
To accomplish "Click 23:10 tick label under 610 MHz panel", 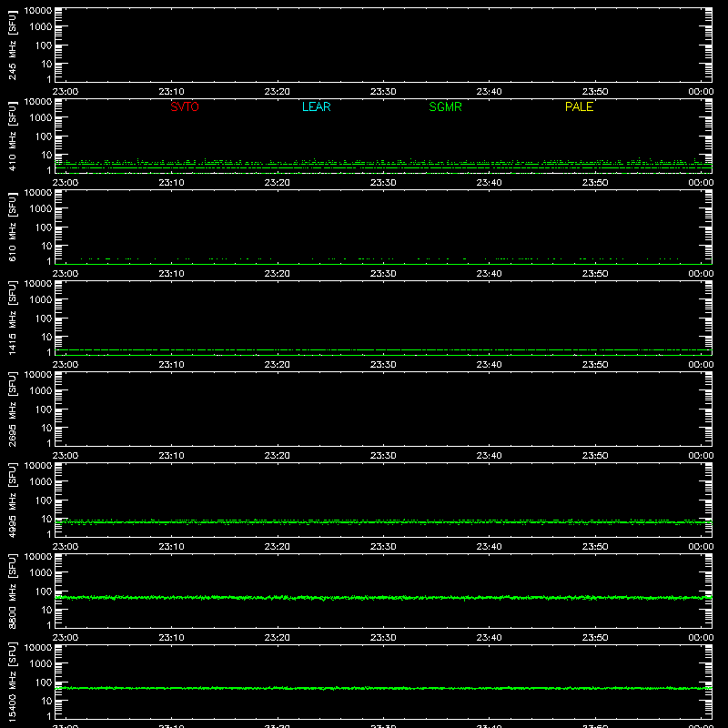I will pyautogui.click(x=171, y=274).
